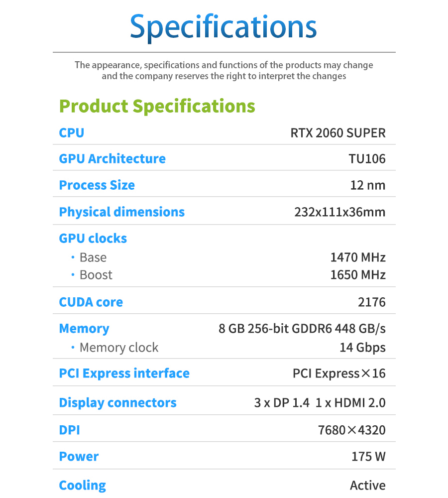Click the 12 nm value
The height and width of the screenshot is (498, 448).
(x=368, y=185)
